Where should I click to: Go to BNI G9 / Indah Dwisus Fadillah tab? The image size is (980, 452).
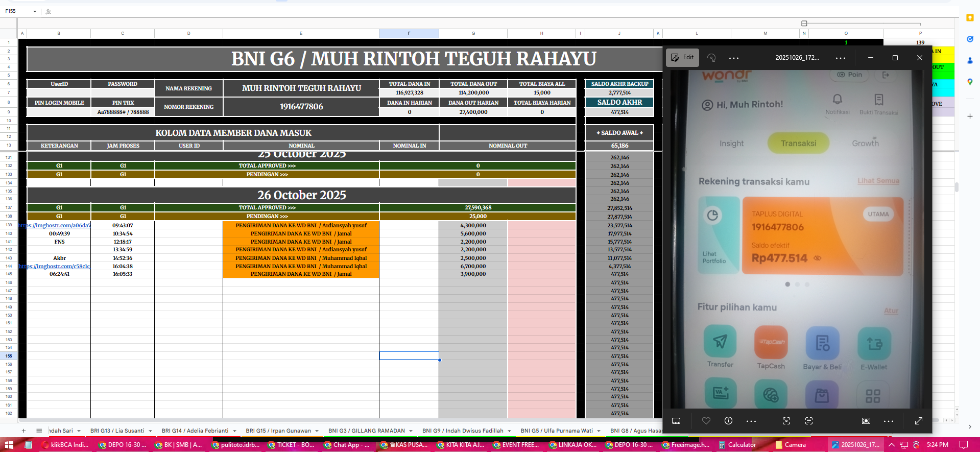[x=463, y=431]
